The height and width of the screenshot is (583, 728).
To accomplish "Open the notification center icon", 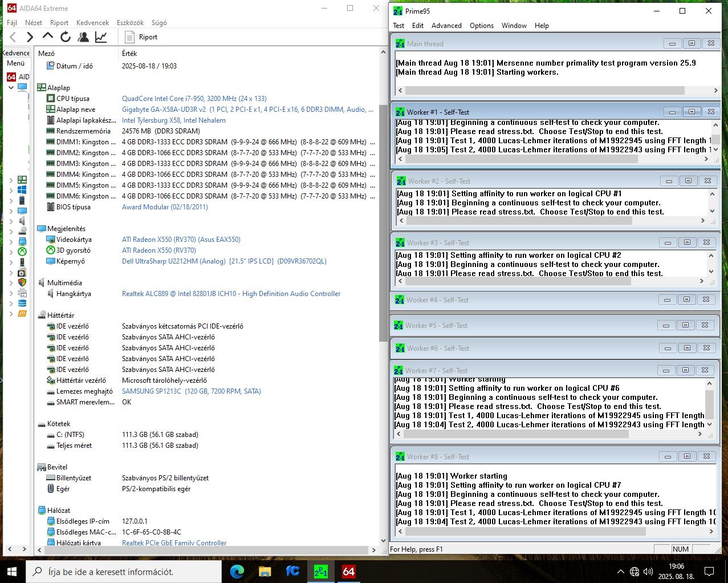I will click(x=709, y=572).
